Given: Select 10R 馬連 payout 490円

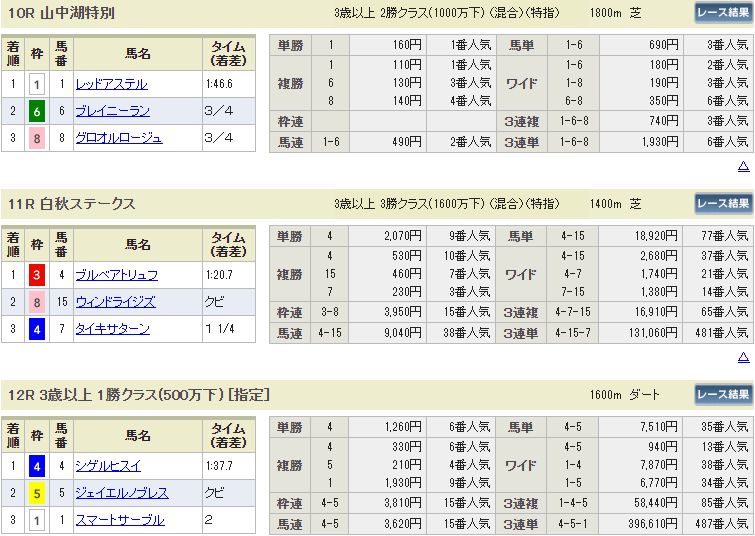Looking at the screenshot, I should (x=407, y=142).
